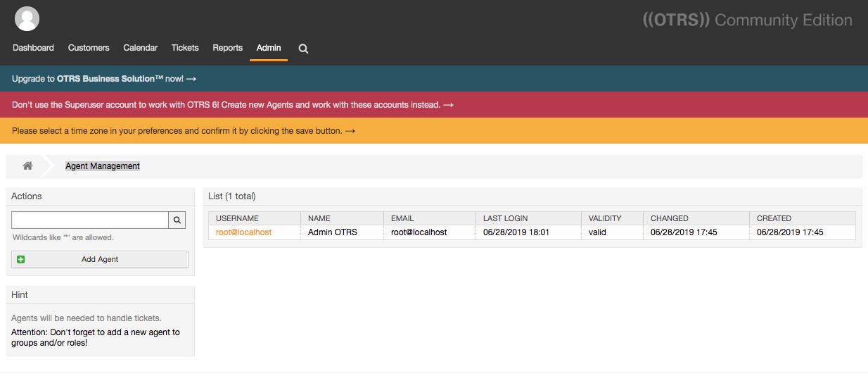Go to home via breadcrumb house icon
The height and width of the screenshot is (376, 868).
pos(27,166)
